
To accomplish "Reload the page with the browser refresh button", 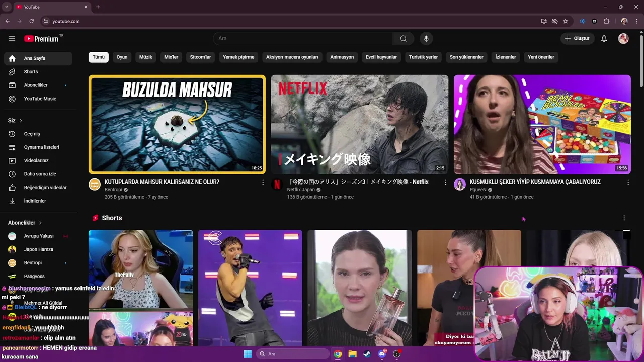I will [31, 21].
